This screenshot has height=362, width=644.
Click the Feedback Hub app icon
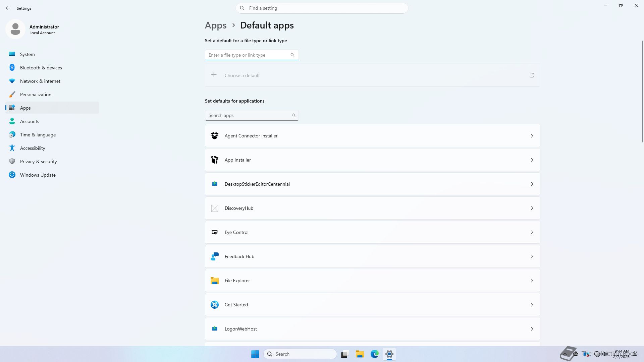[215, 256]
